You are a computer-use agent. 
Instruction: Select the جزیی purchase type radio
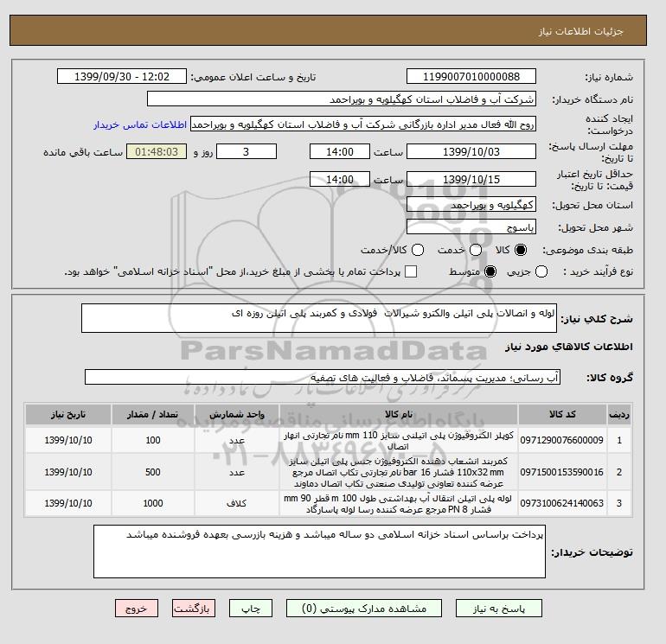click(541, 271)
